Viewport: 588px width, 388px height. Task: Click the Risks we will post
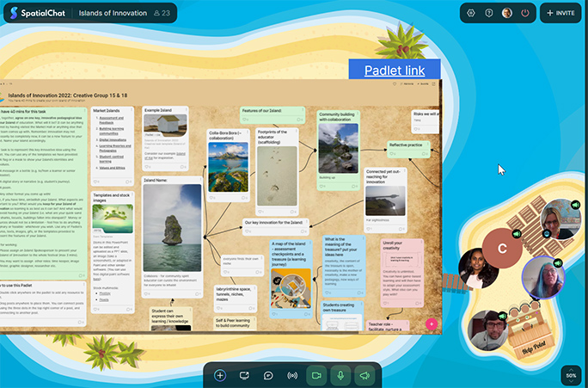point(426,120)
